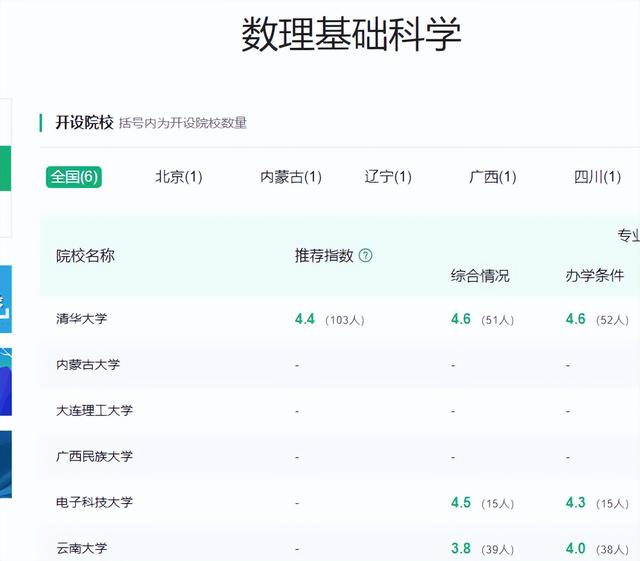Click the help icon beside 推荐指数
The height and width of the screenshot is (561, 640).
click(365, 256)
